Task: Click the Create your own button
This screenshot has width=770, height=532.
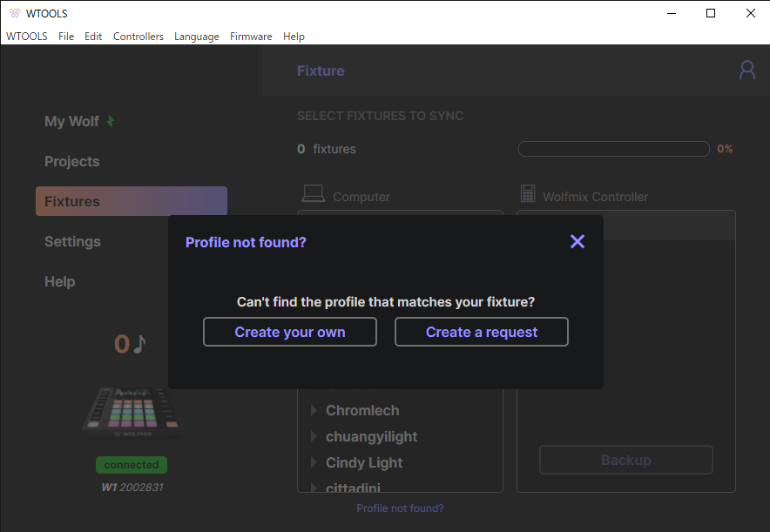Action: click(x=290, y=332)
